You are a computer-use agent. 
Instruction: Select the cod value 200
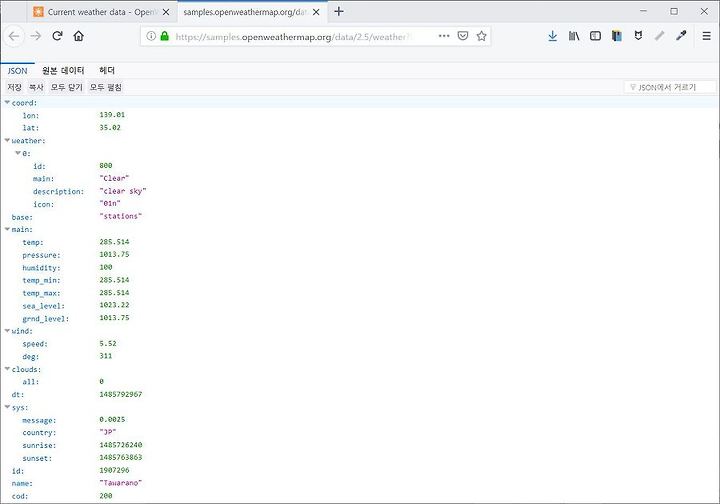(x=106, y=496)
